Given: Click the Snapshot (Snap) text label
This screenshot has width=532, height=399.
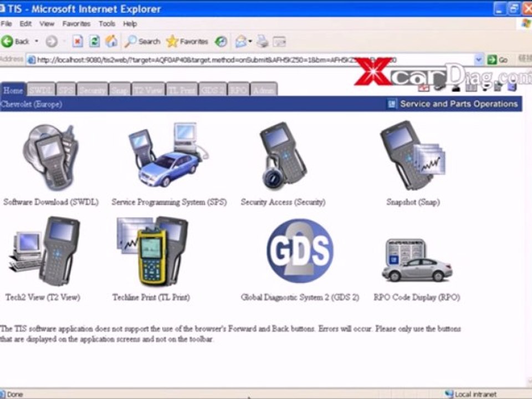Looking at the screenshot, I should [x=413, y=202].
